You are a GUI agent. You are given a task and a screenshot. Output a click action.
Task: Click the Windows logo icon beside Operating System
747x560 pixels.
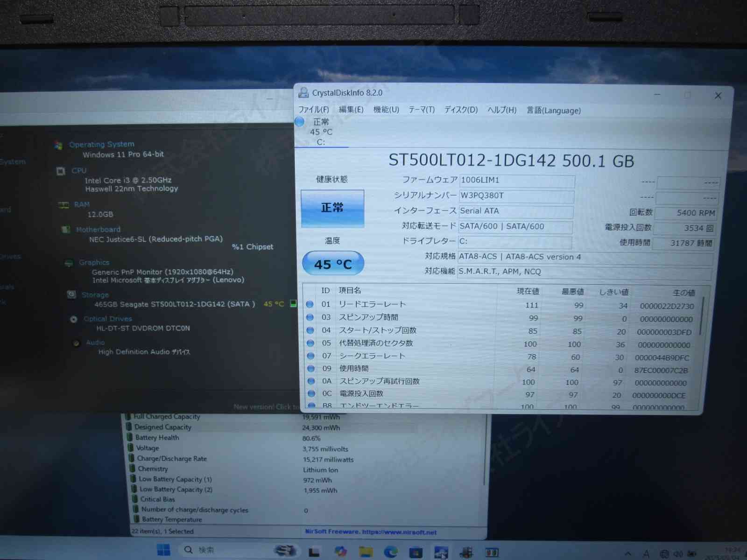pyautogui.click(x=58, y=145)
